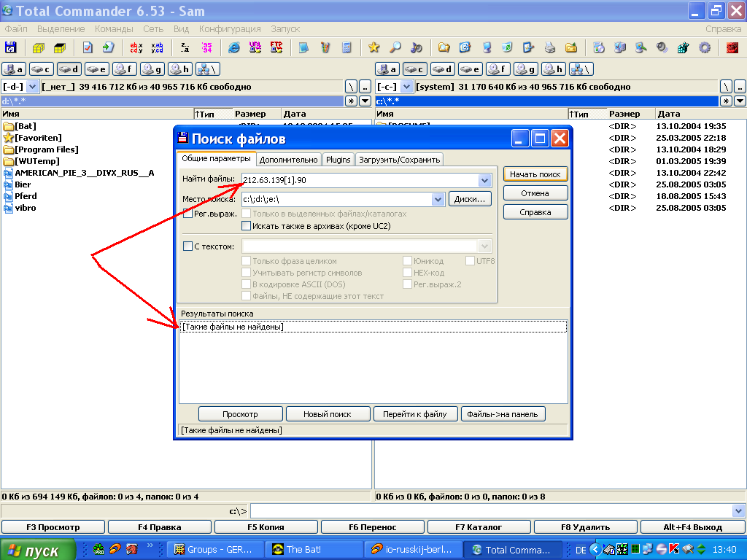
Task: Expand the command line history dropdown
Action: click(x=738, y=511)
